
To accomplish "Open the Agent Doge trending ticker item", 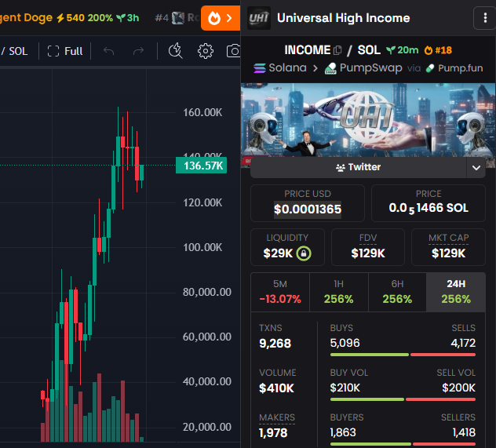I will [x=70, y=18].
